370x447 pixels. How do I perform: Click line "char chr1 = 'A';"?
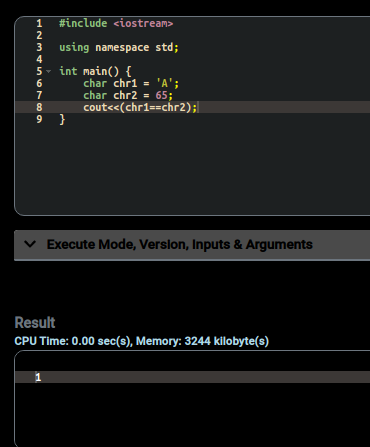[x=131, y=83]
